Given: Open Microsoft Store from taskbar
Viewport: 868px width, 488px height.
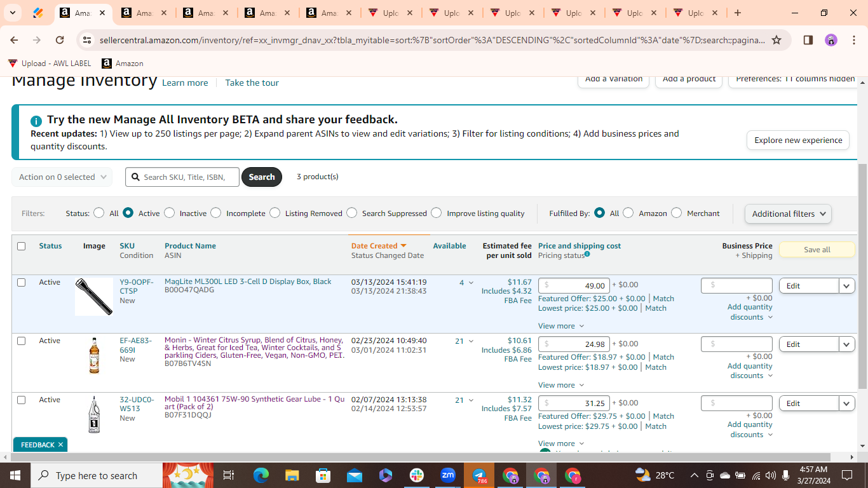Looking at the screenshot, I should click(x=323, y=475).
